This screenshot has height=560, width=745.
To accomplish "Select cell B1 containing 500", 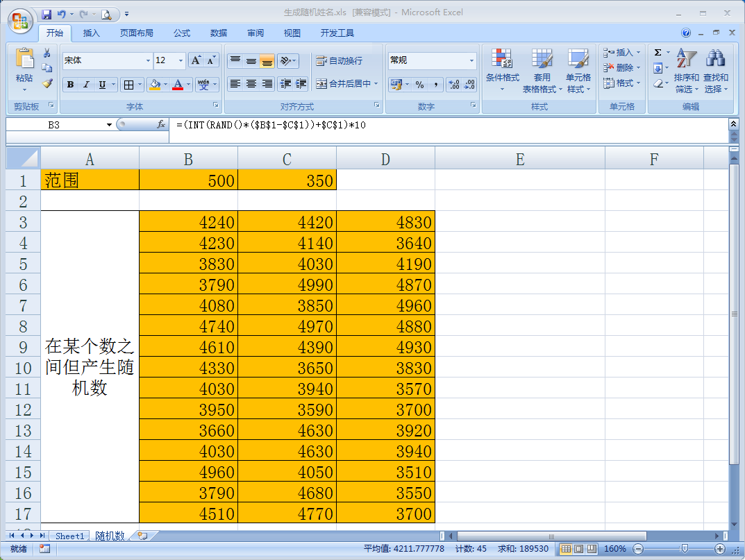I will pyautogui.click(x=188, y=180).
